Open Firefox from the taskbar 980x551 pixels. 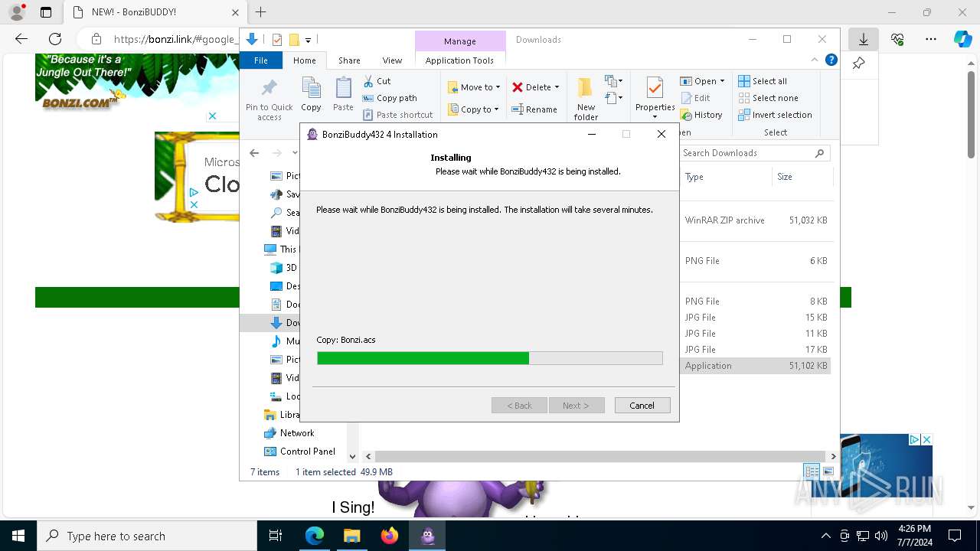coord(390,536)
